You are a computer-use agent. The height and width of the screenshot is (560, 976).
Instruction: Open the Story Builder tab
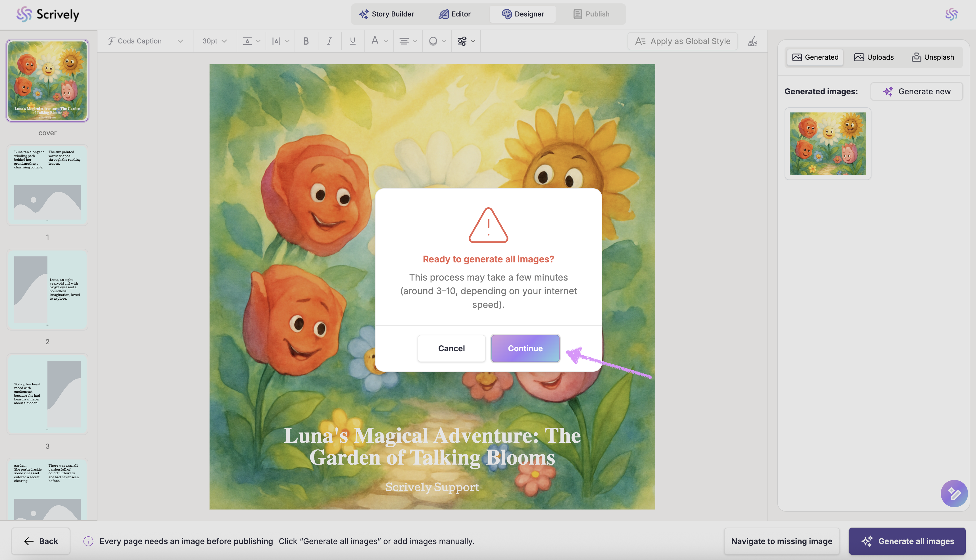(386, 14)
